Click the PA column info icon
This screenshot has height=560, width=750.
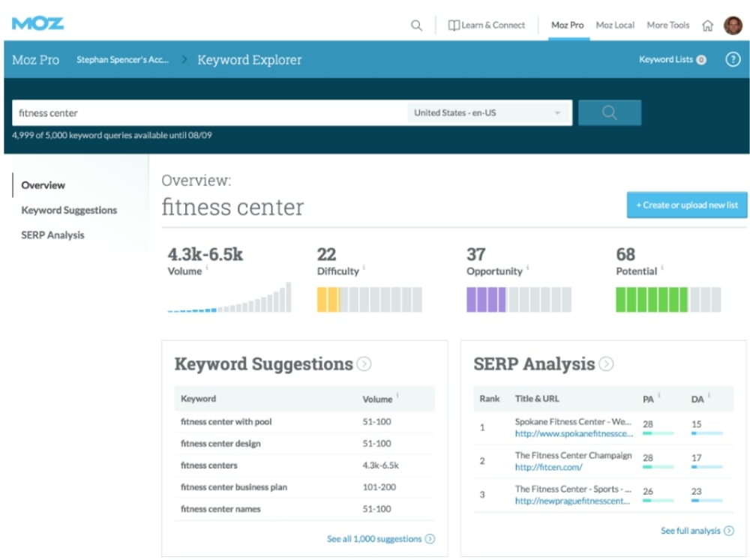click(x=659, y=395)
